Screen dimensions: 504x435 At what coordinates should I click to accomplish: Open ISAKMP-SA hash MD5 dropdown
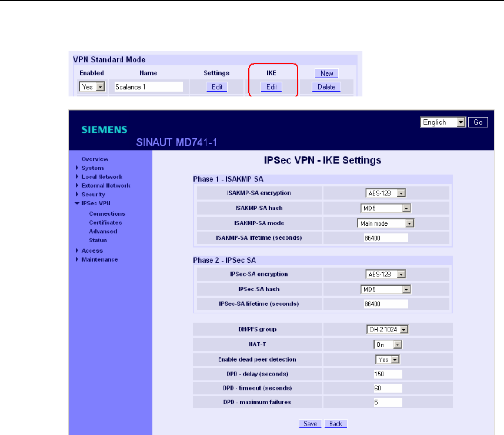coord(386,208)
